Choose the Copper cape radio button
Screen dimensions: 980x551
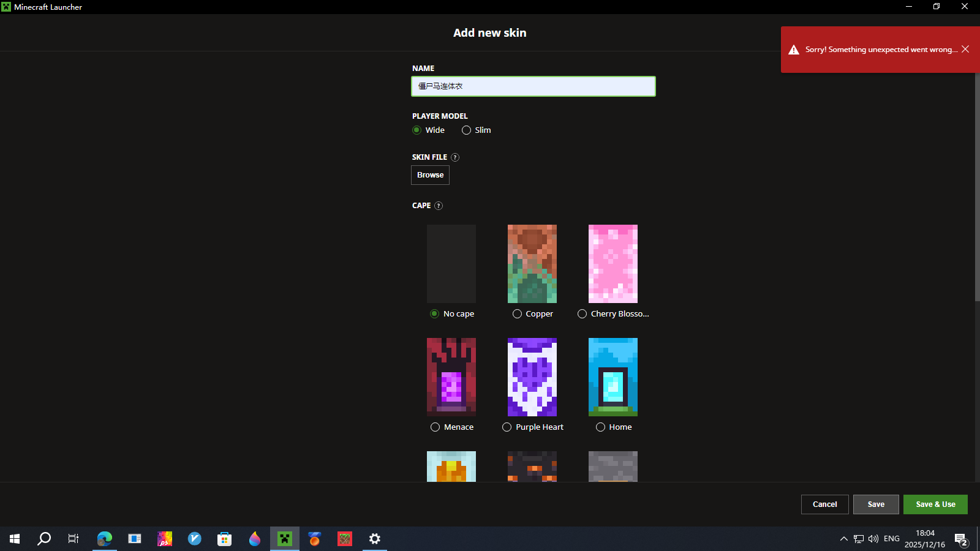click(x=518, y=314)
